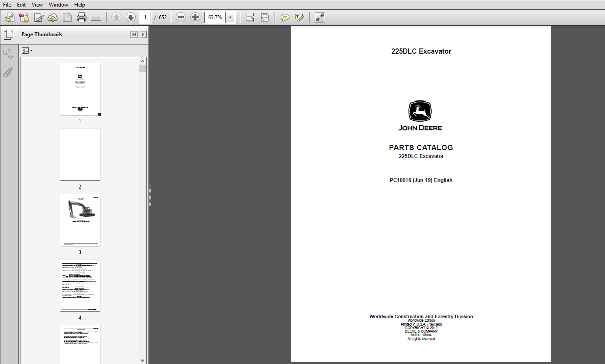The width and height of the screenshot is (605, 364).
Task: Open the Window menu
Action: click(x=58, y=4)
